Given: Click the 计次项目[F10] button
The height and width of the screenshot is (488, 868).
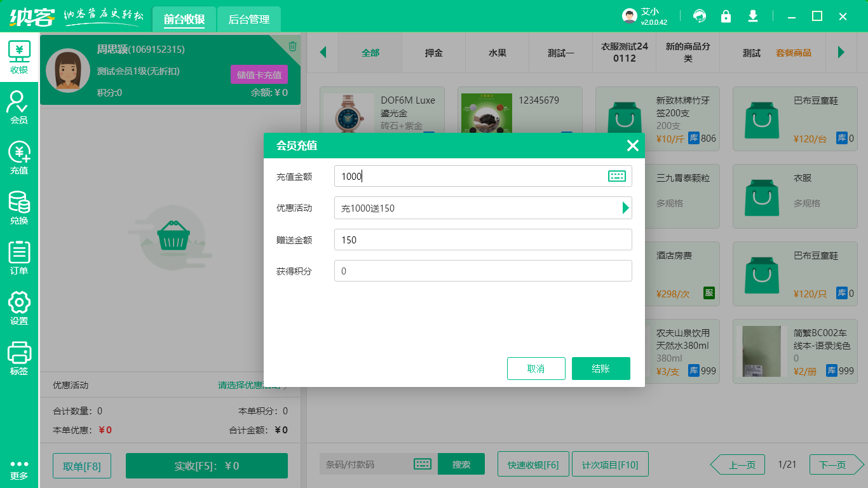Looking at the screenshot, I should click(x=610, y=464).
